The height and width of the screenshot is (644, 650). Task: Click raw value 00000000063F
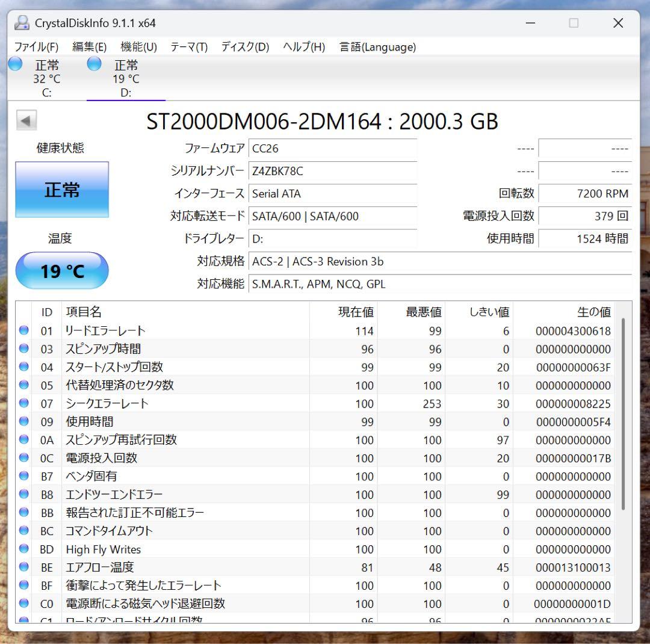point(573,367)
